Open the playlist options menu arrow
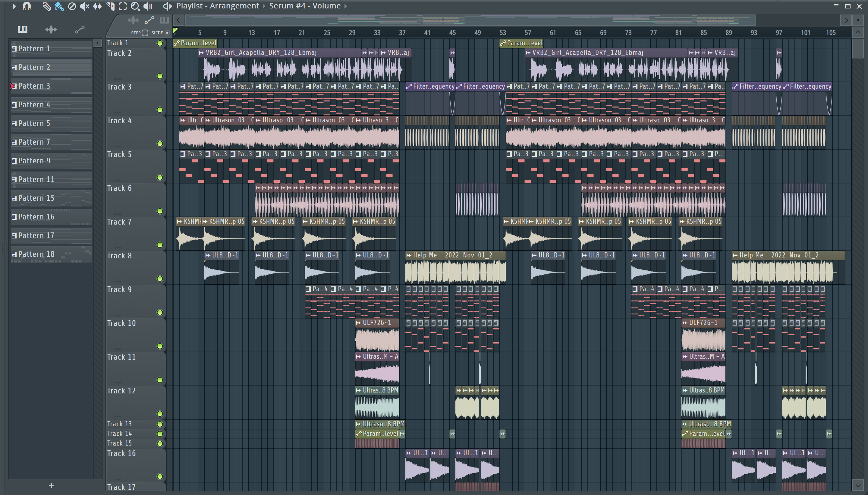 pyautogui.click(x=14, y=6)
